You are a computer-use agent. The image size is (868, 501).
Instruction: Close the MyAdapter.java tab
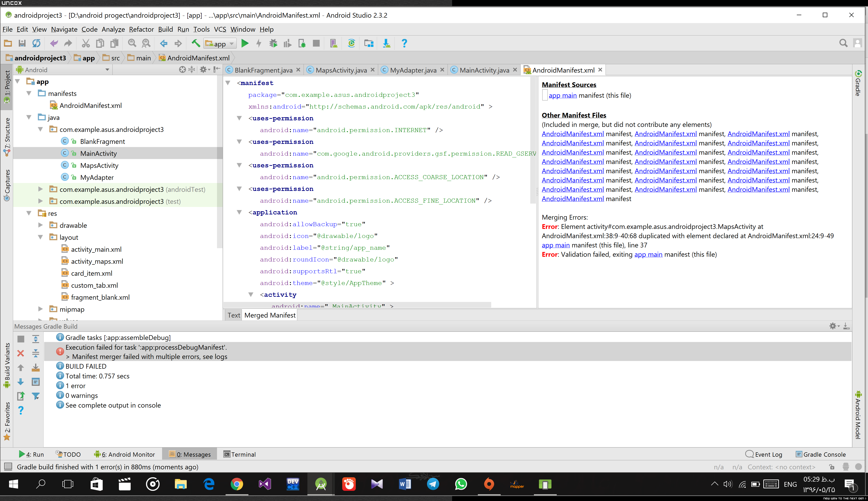pos(442,70)
